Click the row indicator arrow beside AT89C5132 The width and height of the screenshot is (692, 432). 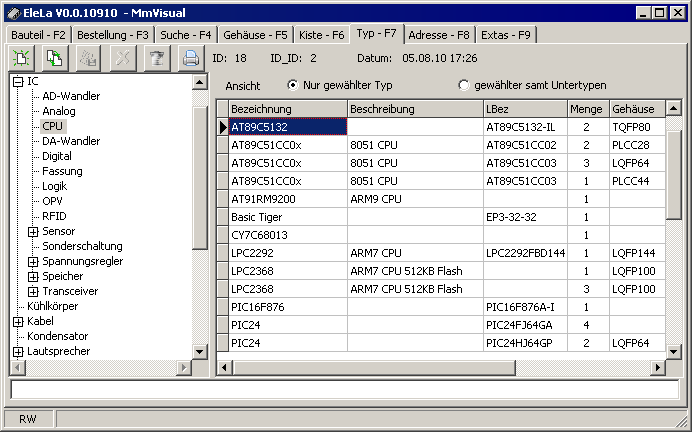point(223,127)
